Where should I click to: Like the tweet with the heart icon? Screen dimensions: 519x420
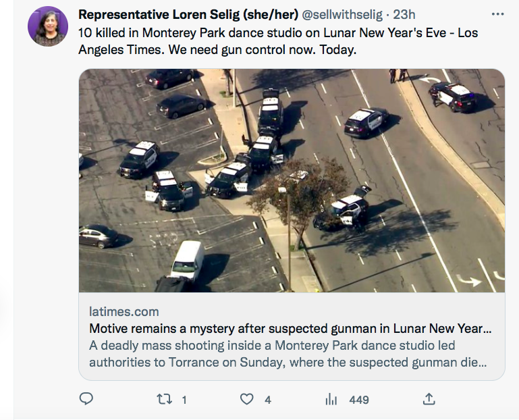(x=247, y=399)
